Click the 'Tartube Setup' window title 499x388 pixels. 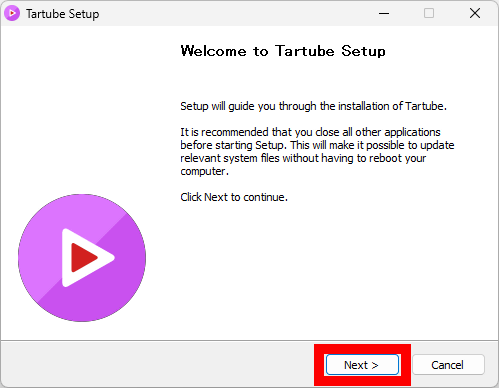[63, 14]
